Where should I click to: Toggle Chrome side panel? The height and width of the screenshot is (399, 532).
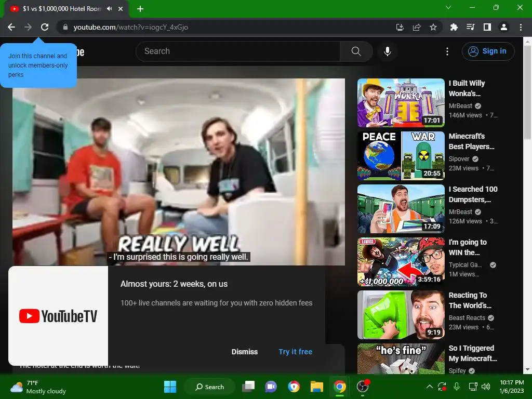[x=487, y=27]
